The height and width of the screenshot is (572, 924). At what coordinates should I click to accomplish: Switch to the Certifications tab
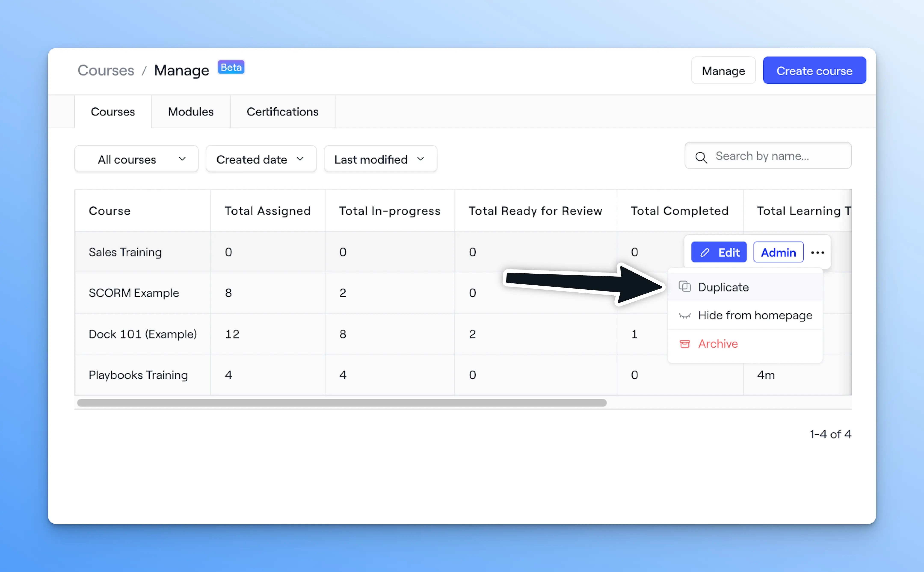[x=282, y=112]
